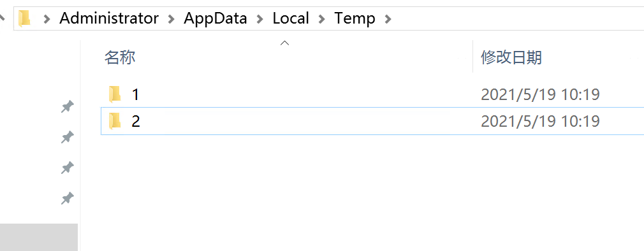Go to the Administrator folder in the breadcrumb
This screenshot has width=644, height=251.
(109, 18)
